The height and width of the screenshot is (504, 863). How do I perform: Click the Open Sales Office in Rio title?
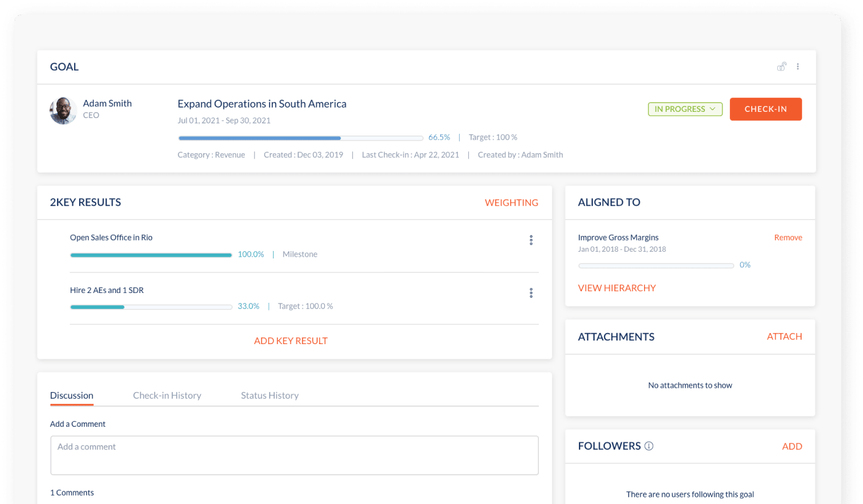pos(111,238)
